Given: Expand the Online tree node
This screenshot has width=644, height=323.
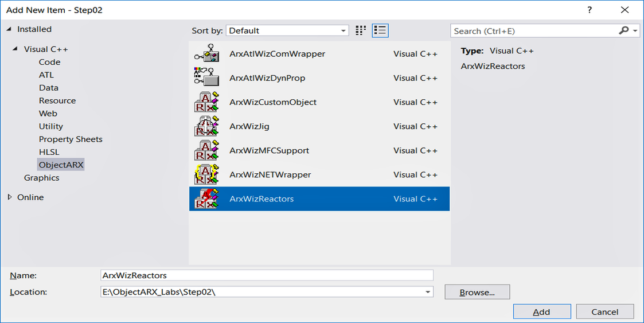Looking at the screenshot, I should pyautogui.click(x=10, y=197).
